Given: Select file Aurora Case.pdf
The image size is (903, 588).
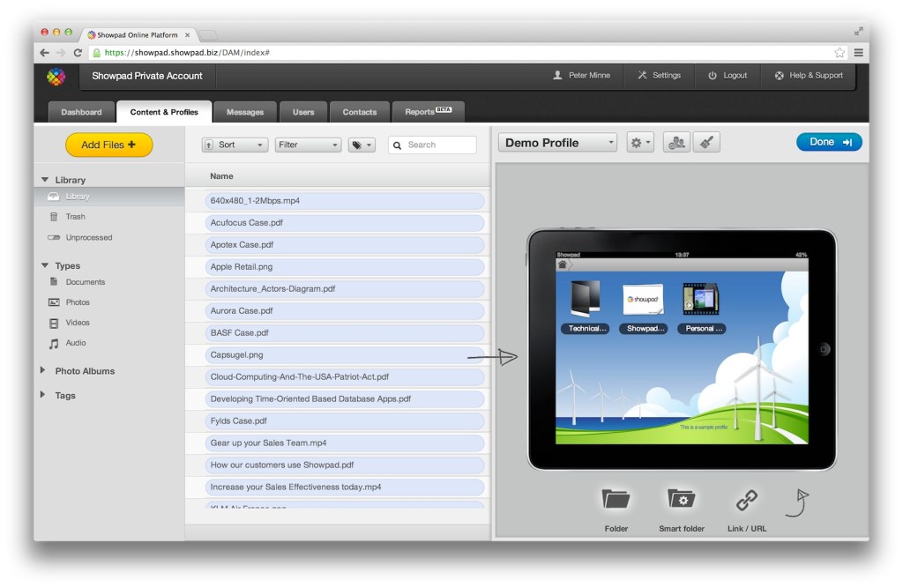Looking at the screenshot, I should coord(345,311).
